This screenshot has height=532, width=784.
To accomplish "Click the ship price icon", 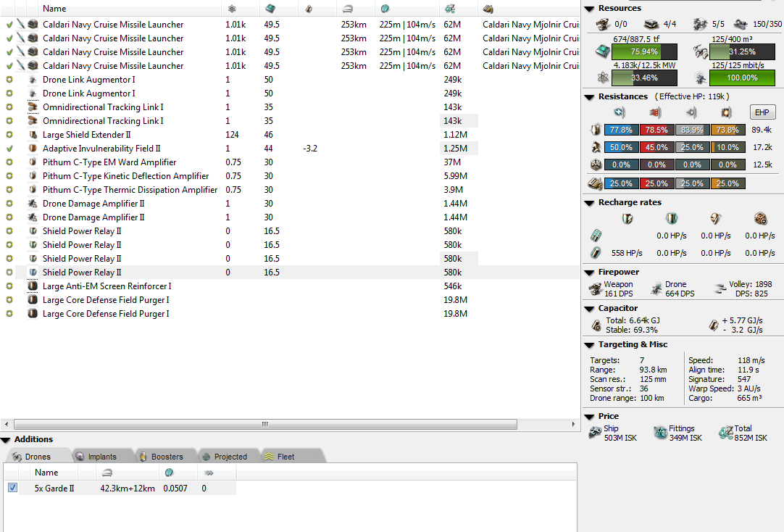I will [x=595, y=433].
